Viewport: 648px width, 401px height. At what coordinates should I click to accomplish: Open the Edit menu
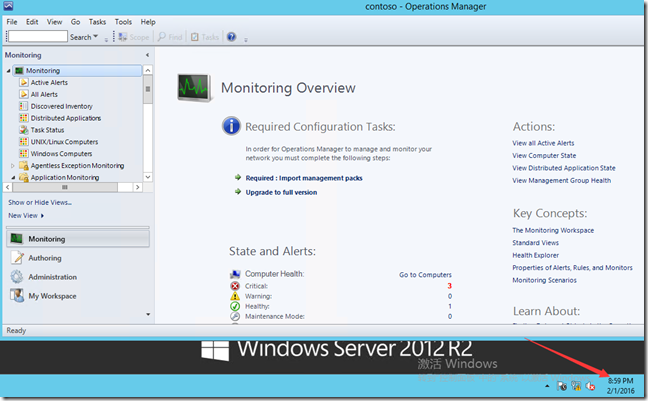(x=32, y=22)
